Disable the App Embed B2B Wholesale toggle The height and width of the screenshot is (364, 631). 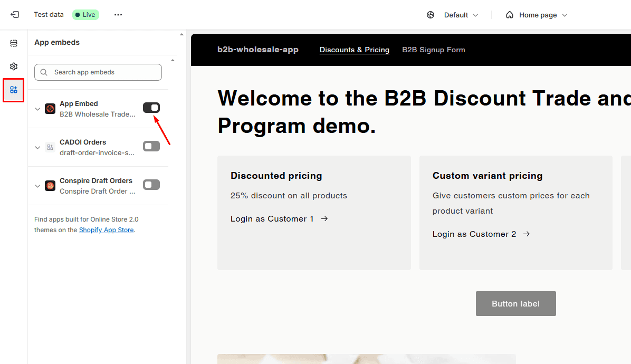[151, 108]
